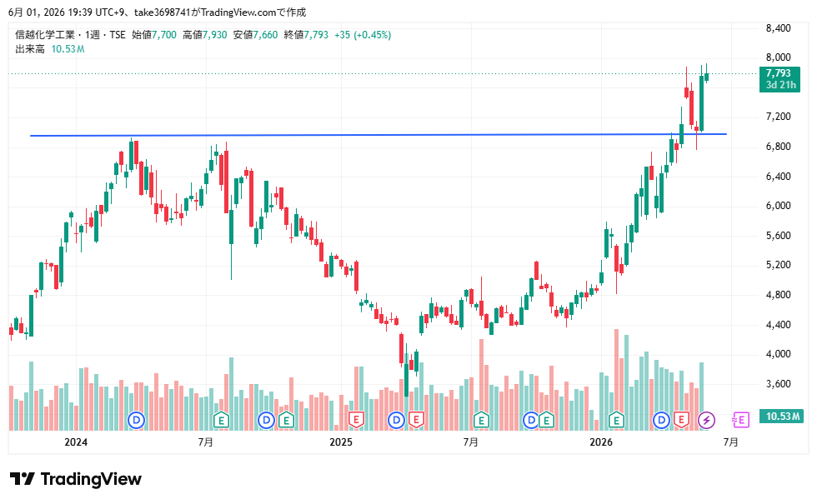The height and width of the screenshot is (504, 817).
Task: Click the 安値7,660 low value
Action: coord(255,35)
